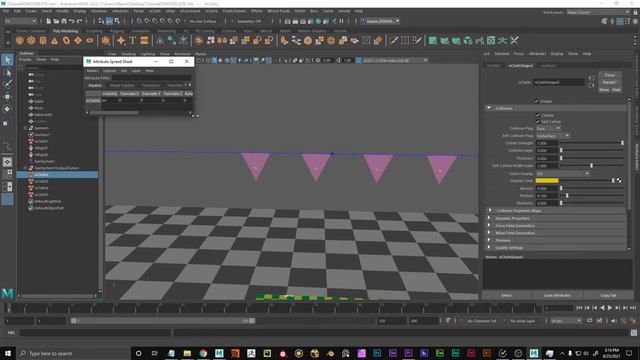Click the Presets button
The height and width of the screenshot is (360, 640).
[x=610, y=82]
